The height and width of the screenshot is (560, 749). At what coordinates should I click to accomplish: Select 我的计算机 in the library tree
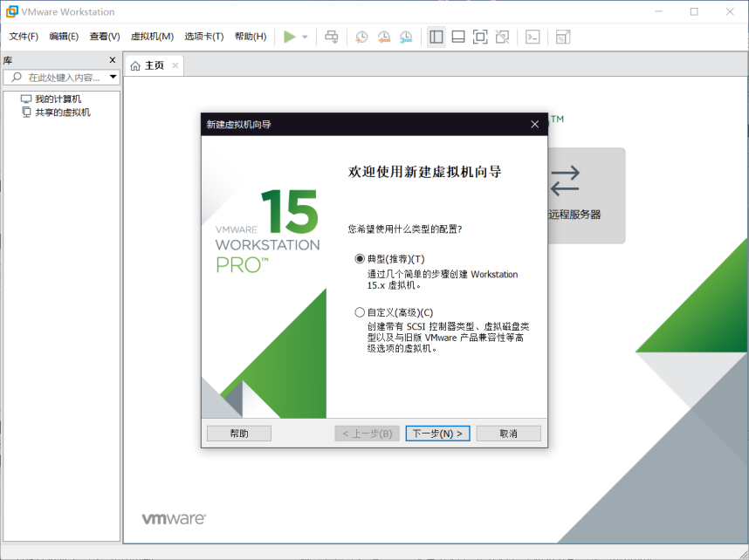(x=58, y=99)
